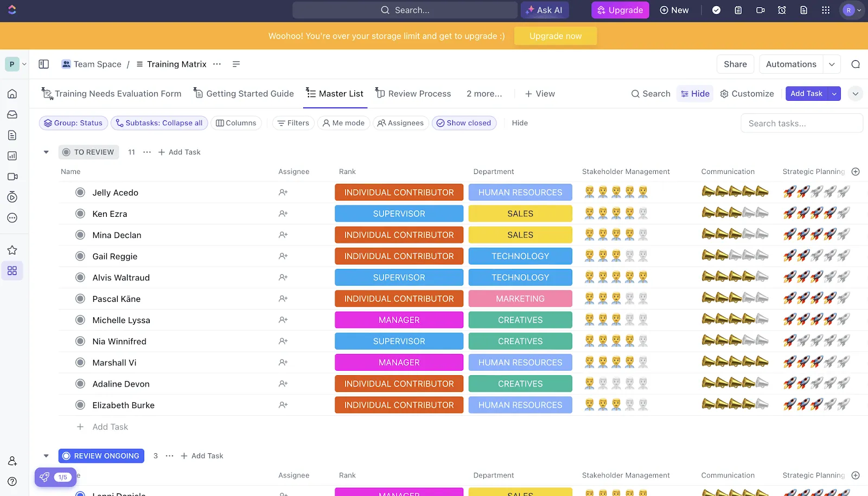Open the record clip camera icon in top bar

[x=760, y=10]
